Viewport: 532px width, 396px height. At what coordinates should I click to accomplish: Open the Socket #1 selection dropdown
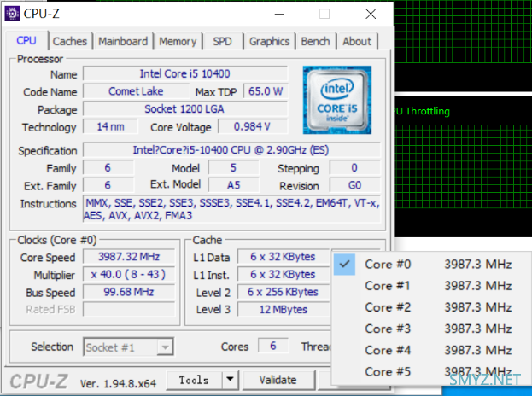pos(129,346)
